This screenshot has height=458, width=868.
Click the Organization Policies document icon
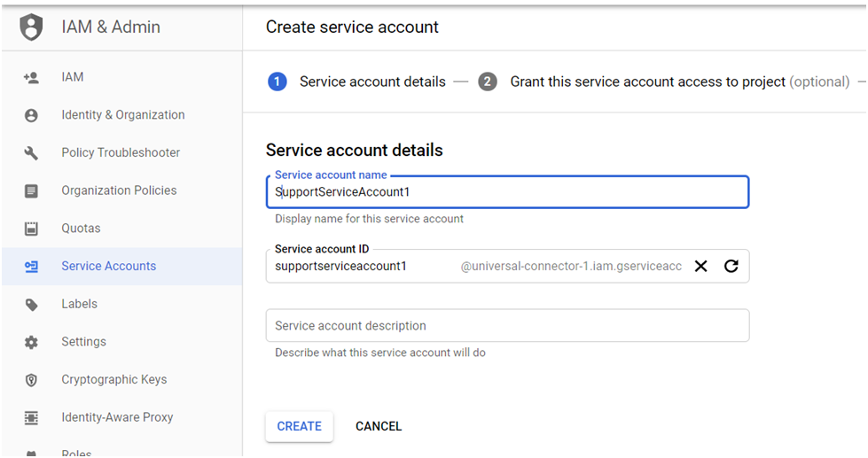click(x=31, y=190)
